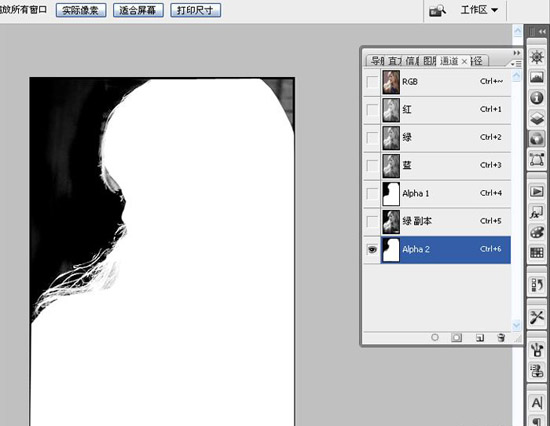Click Load channel as selection circle icon
Viewport: 550px width, 426px height.
tap(435, 337)
